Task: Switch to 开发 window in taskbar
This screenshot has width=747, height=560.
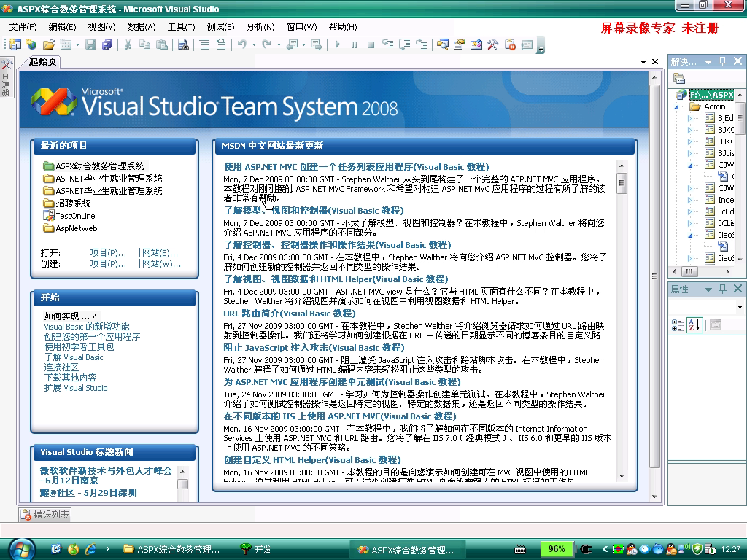Action: pos(256,550)
